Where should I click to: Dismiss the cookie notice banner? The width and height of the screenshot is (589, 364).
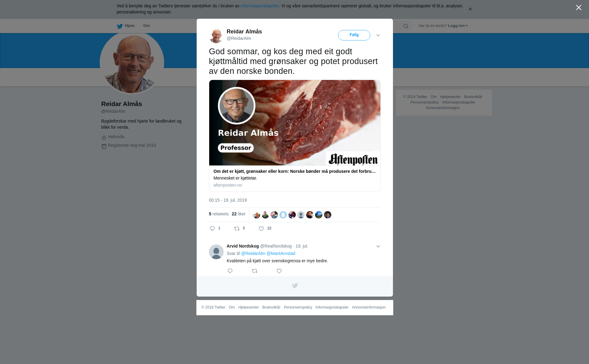click(470, 9)
